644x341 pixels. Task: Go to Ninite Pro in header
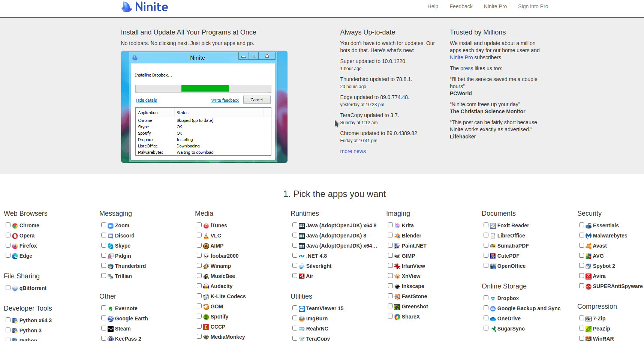point(495,6)
